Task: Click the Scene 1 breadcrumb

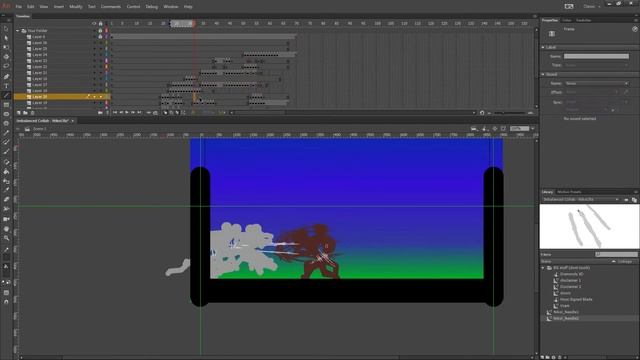Action: point(40,129)
